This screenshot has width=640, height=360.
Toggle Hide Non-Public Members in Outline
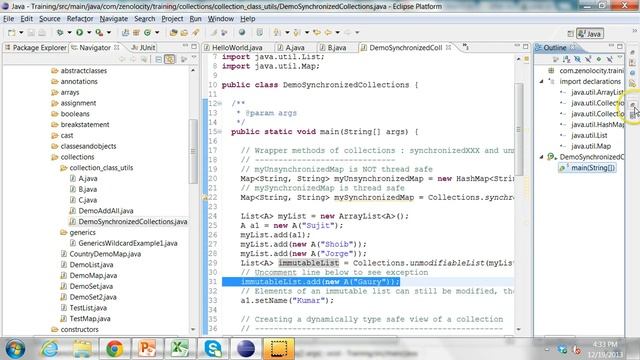coord(599,60)
